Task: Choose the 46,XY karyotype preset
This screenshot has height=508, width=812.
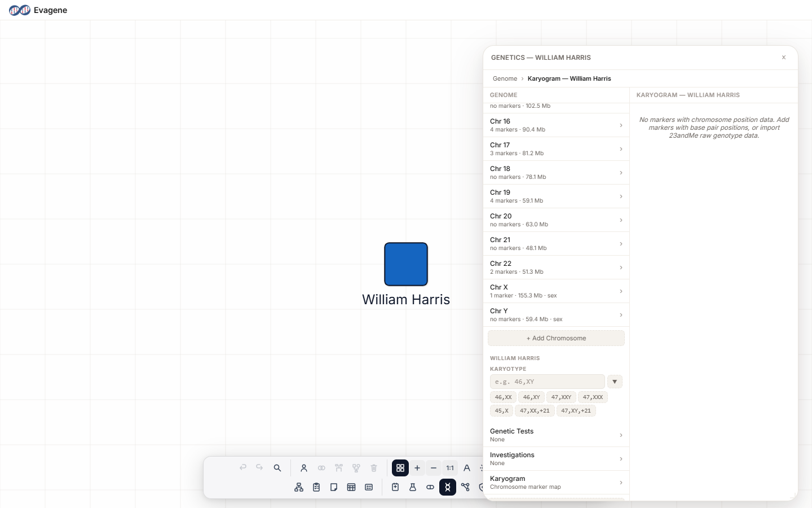Action: click(531, 397)
